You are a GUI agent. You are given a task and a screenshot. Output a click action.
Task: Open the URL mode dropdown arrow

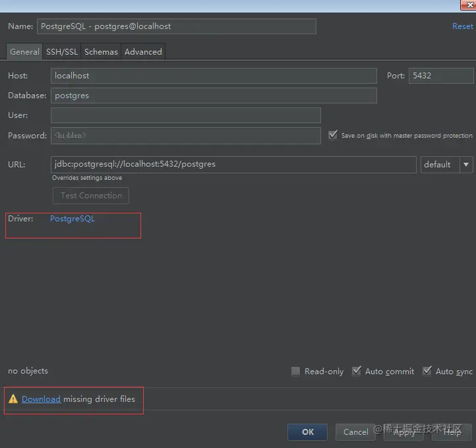[x=466, y=165]
